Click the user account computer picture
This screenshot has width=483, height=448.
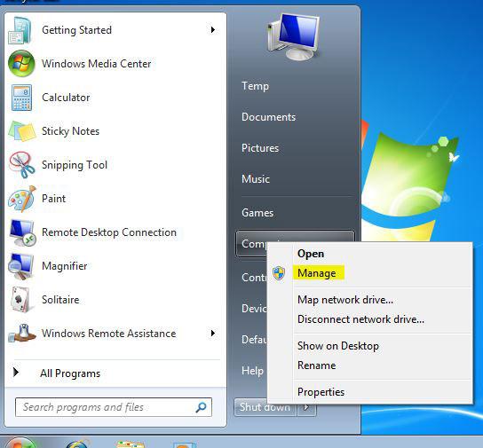tap(294, 37)
